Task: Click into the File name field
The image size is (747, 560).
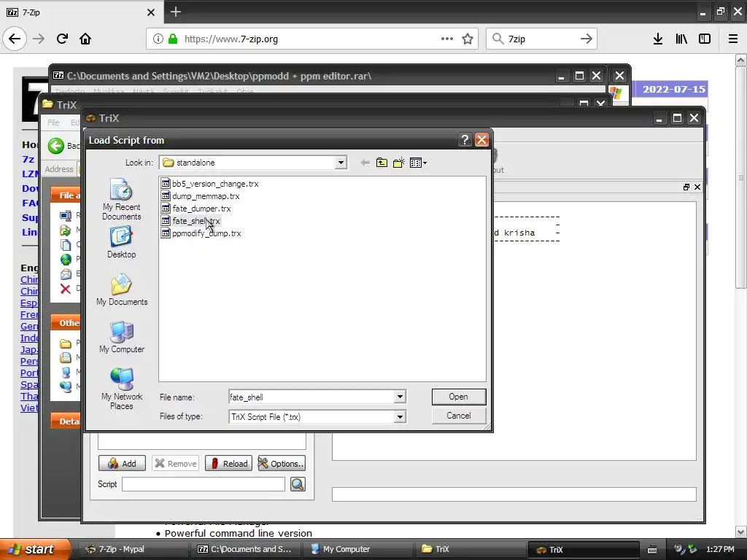Action: (311, 397)
